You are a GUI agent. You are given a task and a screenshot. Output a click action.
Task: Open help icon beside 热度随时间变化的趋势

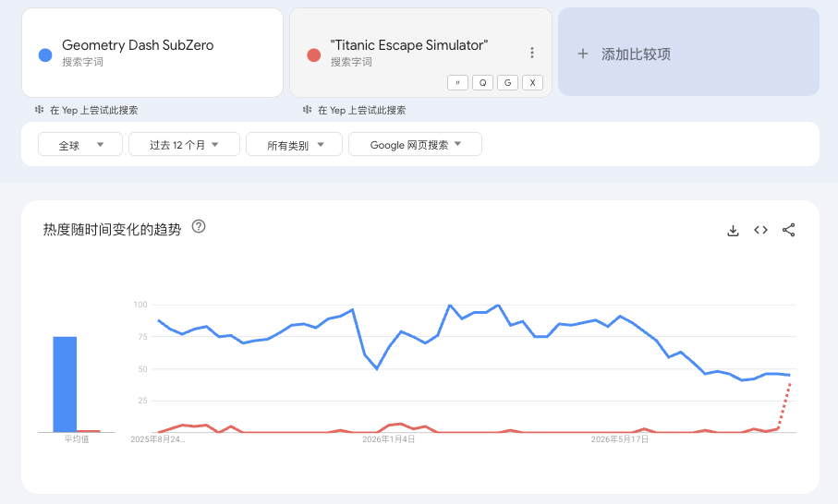point(199,226)
